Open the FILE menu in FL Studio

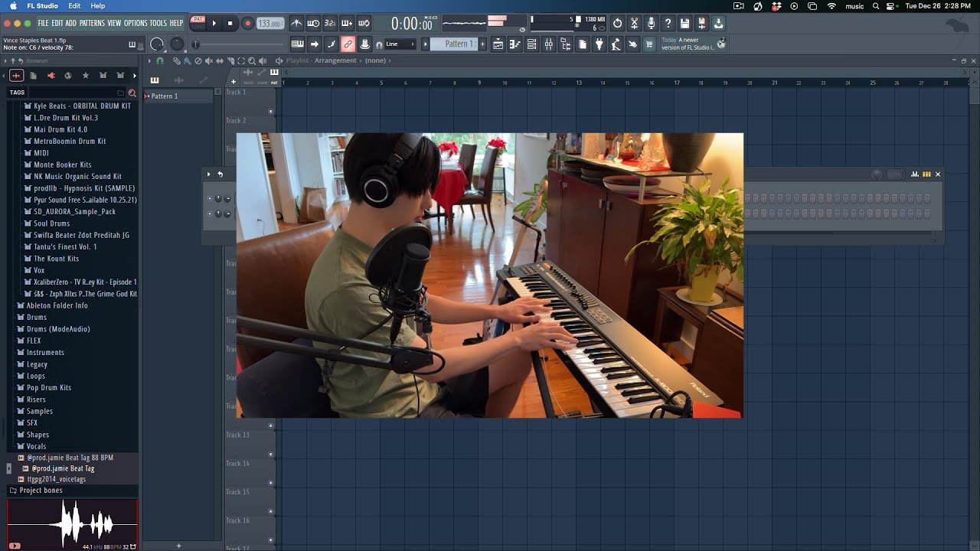pyautogui.click(x=43, y=24)
